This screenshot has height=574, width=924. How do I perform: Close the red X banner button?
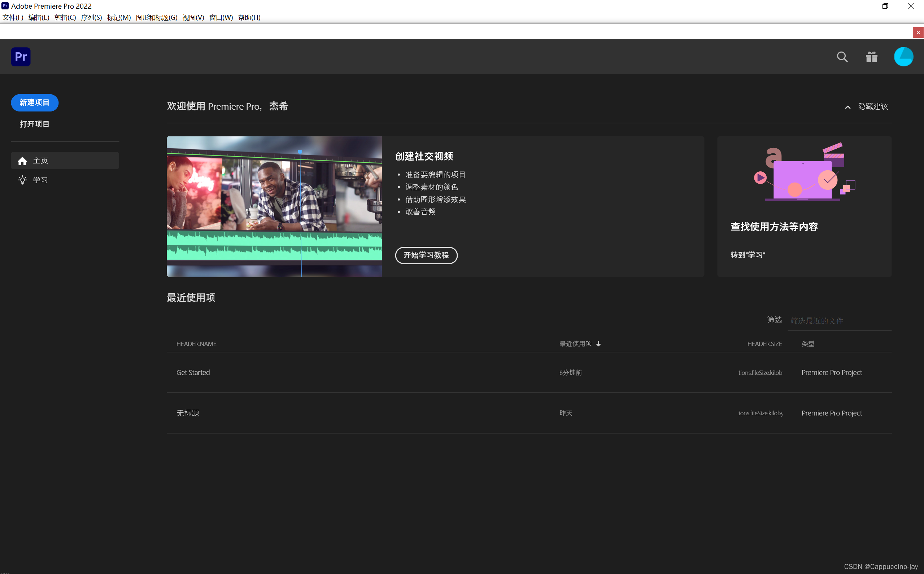click(x=918, y=32)
